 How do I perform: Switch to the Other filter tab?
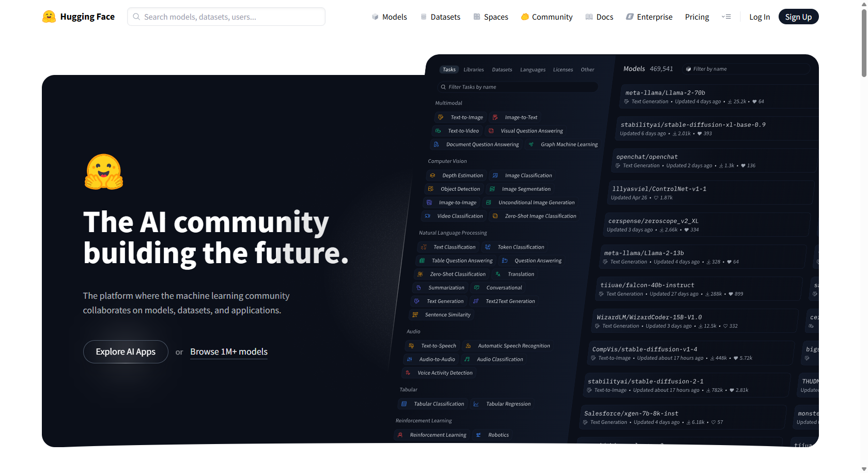(x=587, y=69)
